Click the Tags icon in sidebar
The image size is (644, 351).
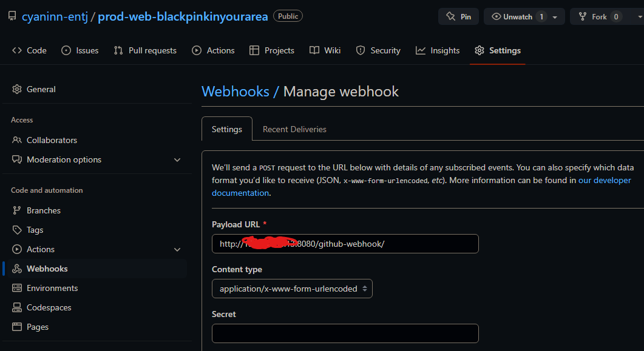[17, 230]
